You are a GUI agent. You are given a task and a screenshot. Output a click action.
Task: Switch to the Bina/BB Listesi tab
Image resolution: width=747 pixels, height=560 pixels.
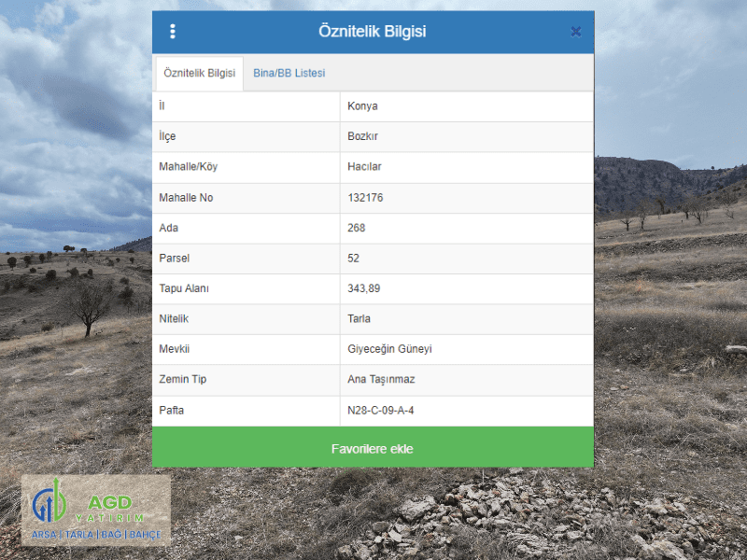289,73
